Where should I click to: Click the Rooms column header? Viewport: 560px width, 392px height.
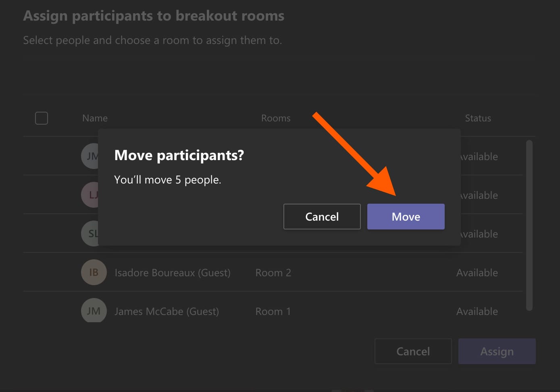(x=276, y=118)
